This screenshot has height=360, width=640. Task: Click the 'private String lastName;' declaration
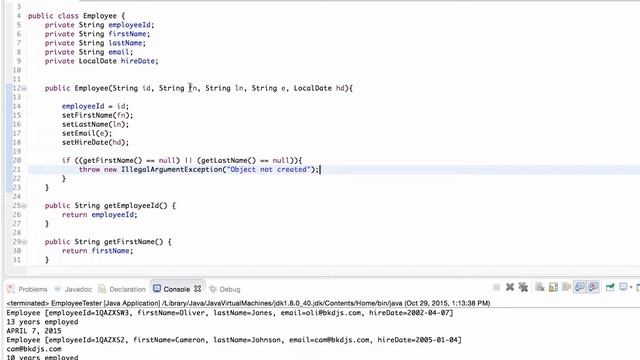pos(95,43)
